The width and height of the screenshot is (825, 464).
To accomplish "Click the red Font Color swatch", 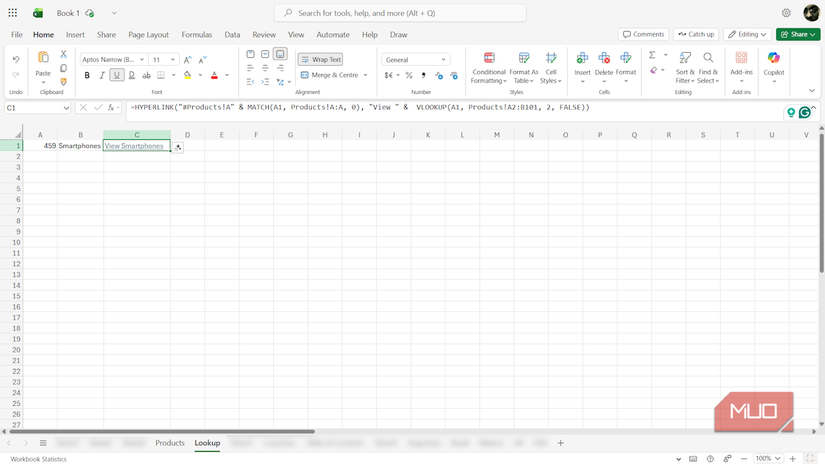I will coord(214,75).
